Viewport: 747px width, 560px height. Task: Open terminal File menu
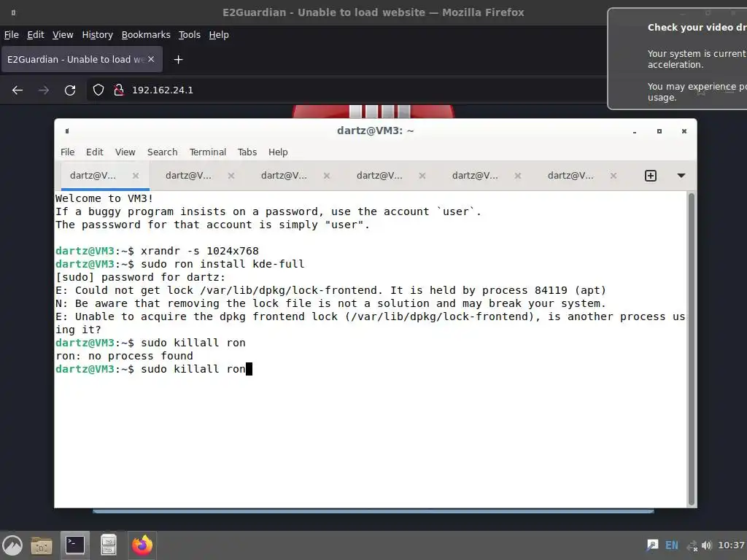click(x=67, y=152)
